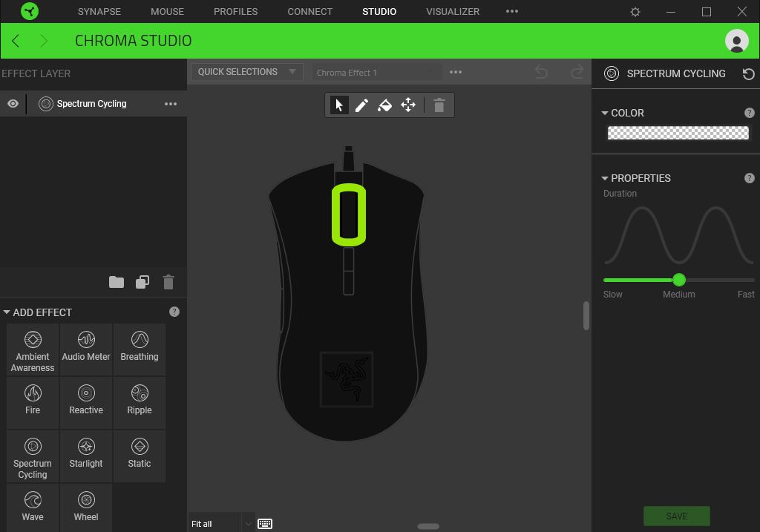Open the Quick Selections dropdown
This screenshot has width=760, height=532.
(x=246, y=72)
